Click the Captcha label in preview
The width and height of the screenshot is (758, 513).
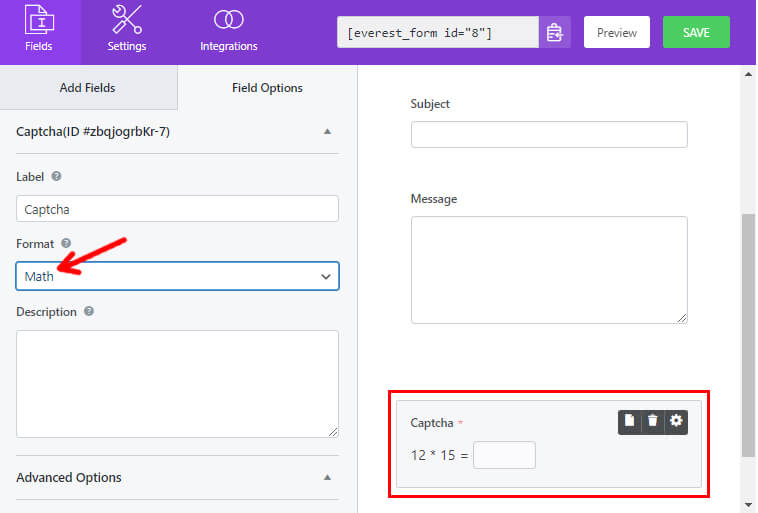pyautogui.click(x=432, y=423)
